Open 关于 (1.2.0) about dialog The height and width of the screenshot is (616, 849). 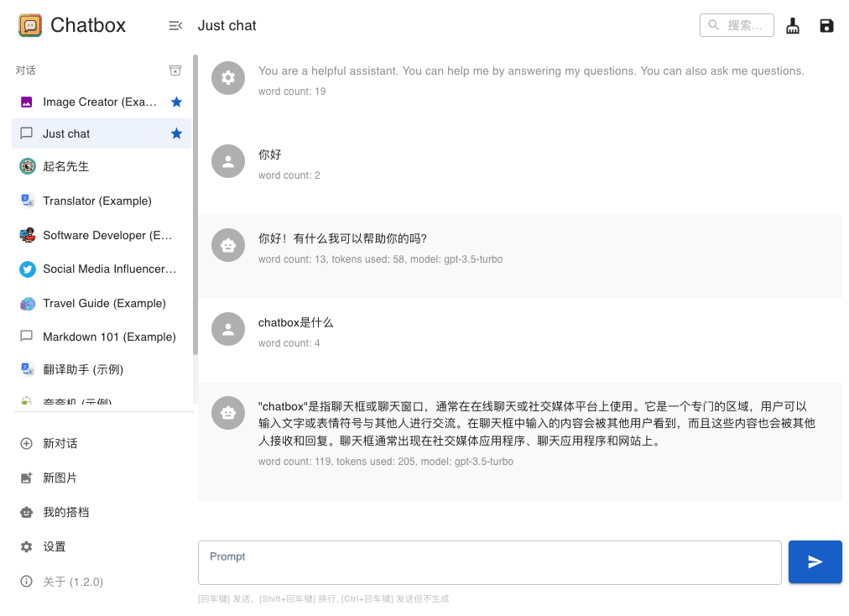tap(102, 582)
